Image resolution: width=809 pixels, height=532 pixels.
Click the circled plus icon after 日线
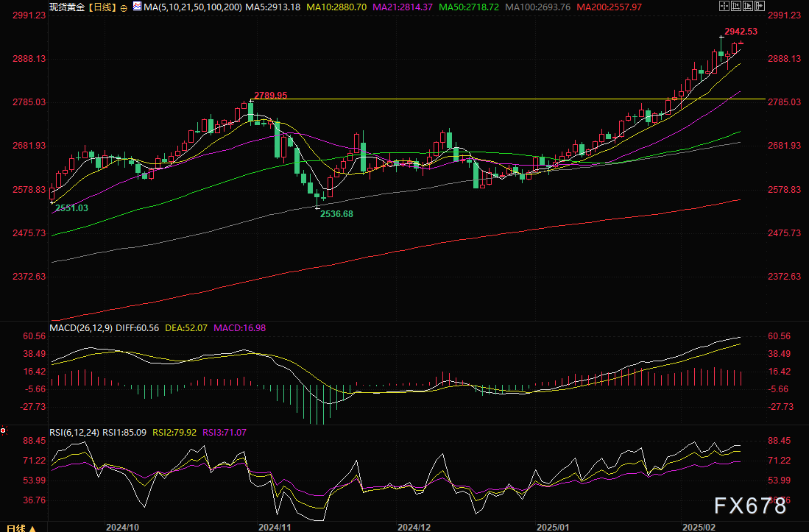[x=124, y=7]
